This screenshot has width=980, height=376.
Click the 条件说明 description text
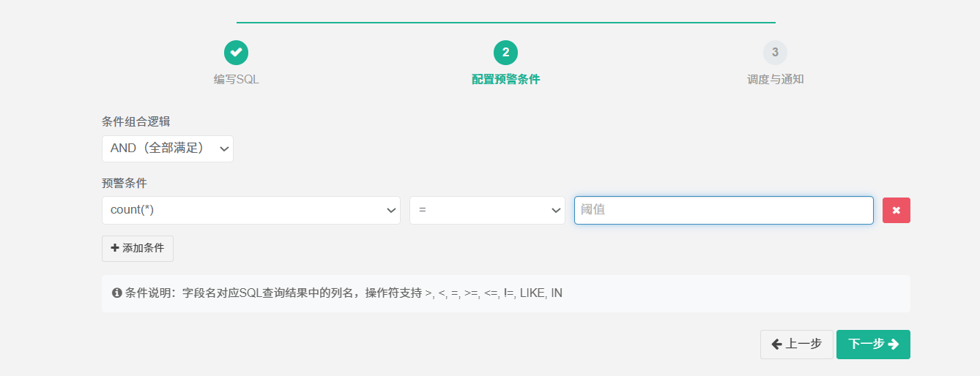[343, 293]
